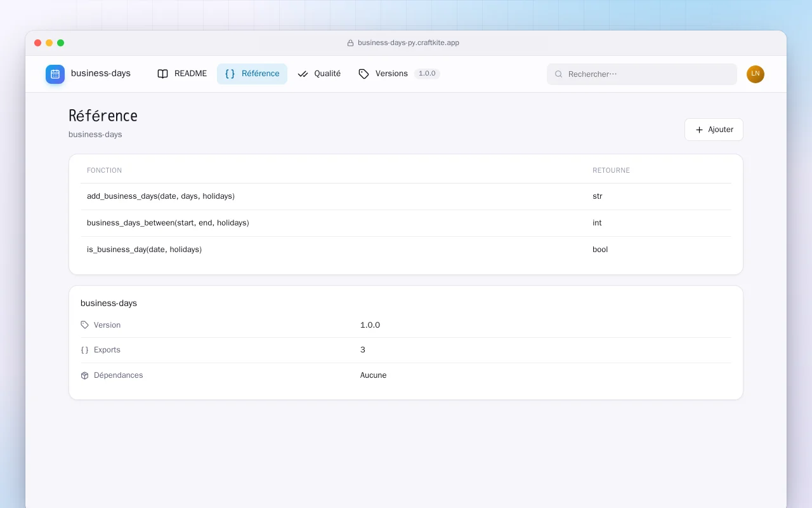This screenshot has height=508, width=812.
Task: Click the FONCTION column header
Action: 104,170
